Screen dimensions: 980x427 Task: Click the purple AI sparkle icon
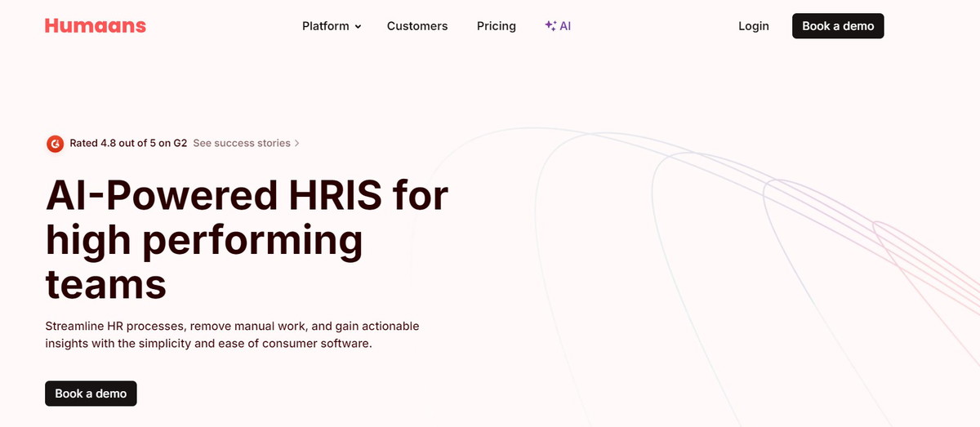[550, 26]
